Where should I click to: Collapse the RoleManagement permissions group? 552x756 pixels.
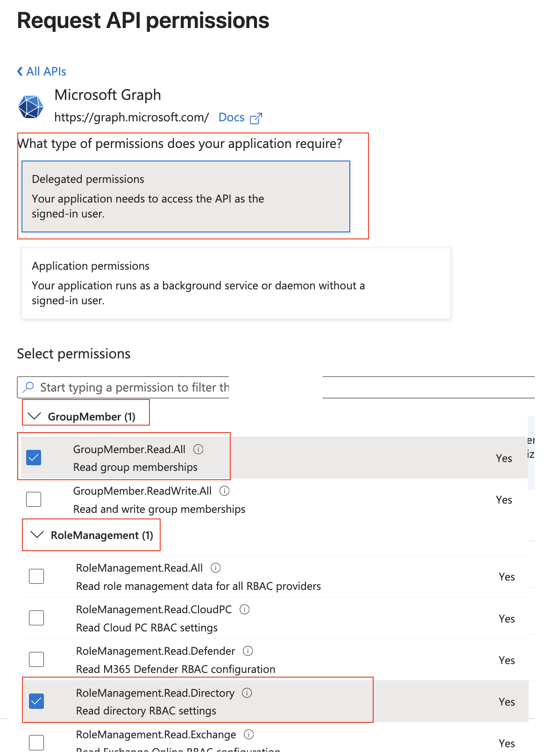(x=37, y=535)
